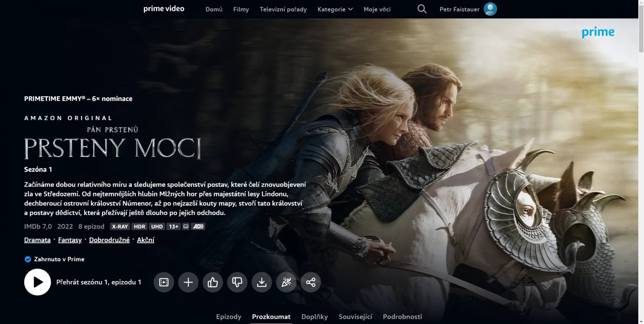Open Moje věci menu item

click(377, 9)
